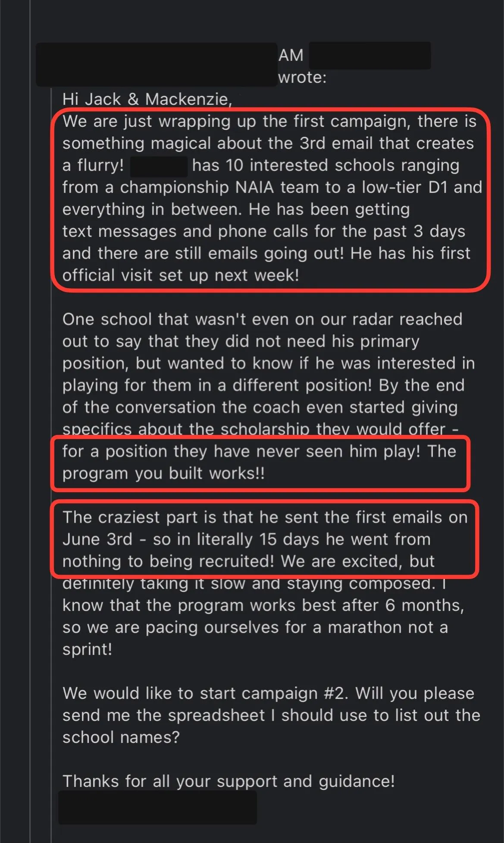Viewport: 504px width, 843px height.
Task: Click the text marathon not a sprint
Action: (x=255, y=638)
